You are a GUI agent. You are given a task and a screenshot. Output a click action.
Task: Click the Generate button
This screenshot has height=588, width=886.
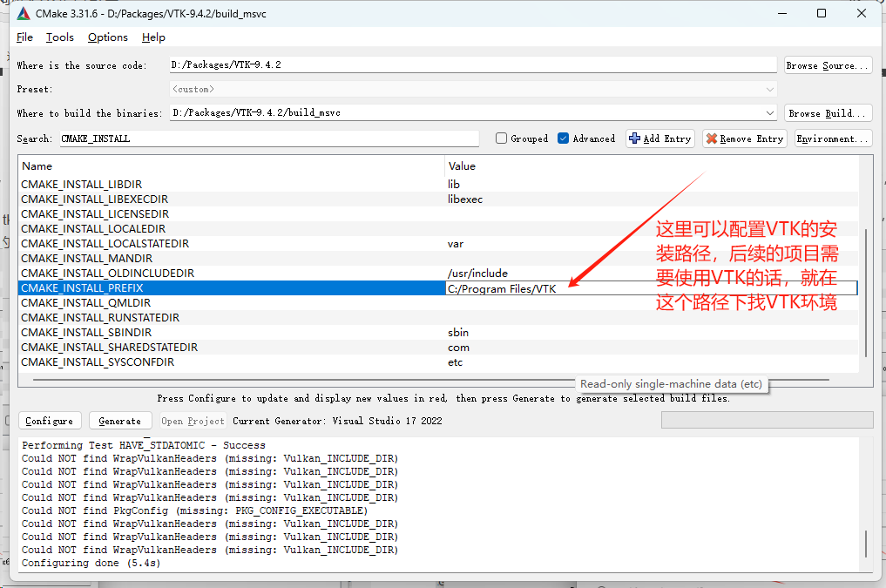(120, 421)
